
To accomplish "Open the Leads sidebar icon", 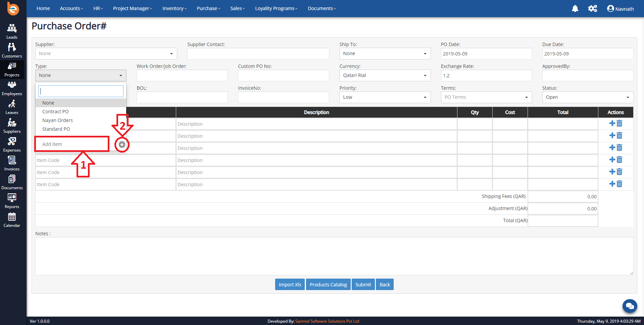I will (x=12, y=32).
